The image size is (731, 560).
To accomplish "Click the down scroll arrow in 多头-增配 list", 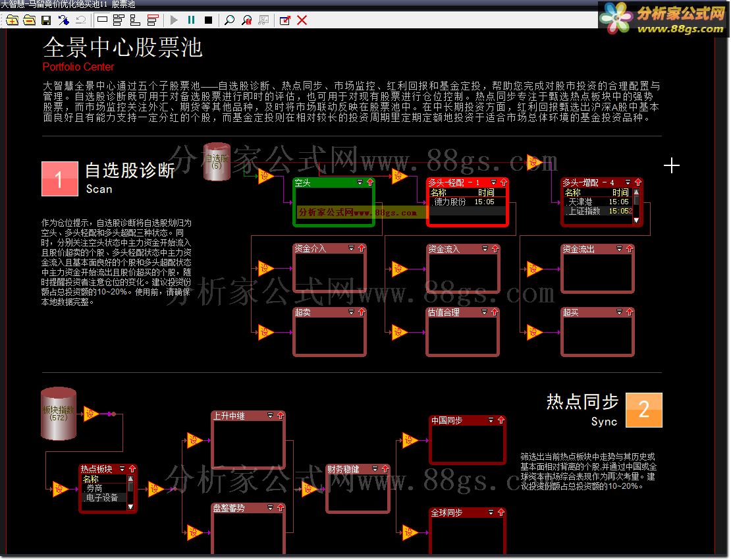I will pos(636,220).
